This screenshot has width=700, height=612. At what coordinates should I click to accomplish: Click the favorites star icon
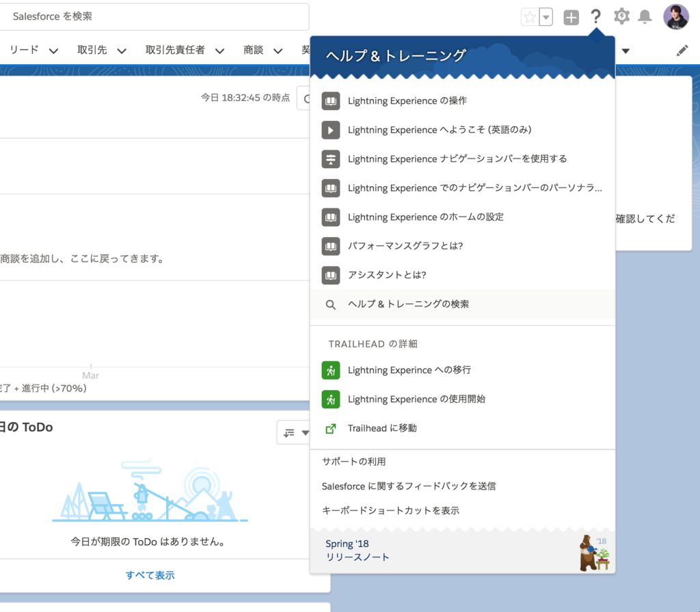coord(530,17)
